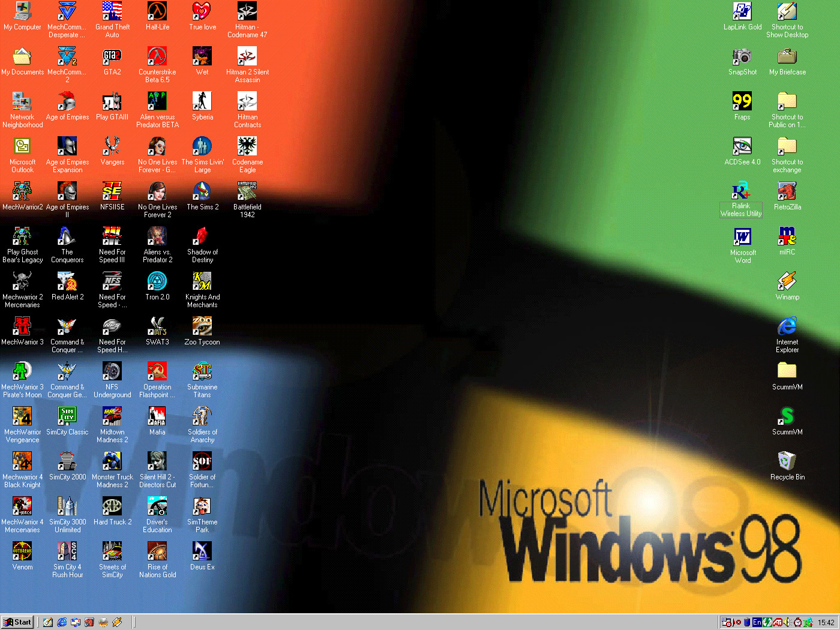Open the ScummVM folder icon

(787, 376)
